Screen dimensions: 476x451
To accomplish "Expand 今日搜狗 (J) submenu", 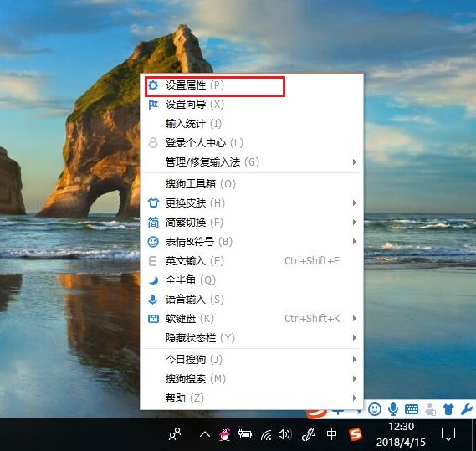I will coord(252,360).
